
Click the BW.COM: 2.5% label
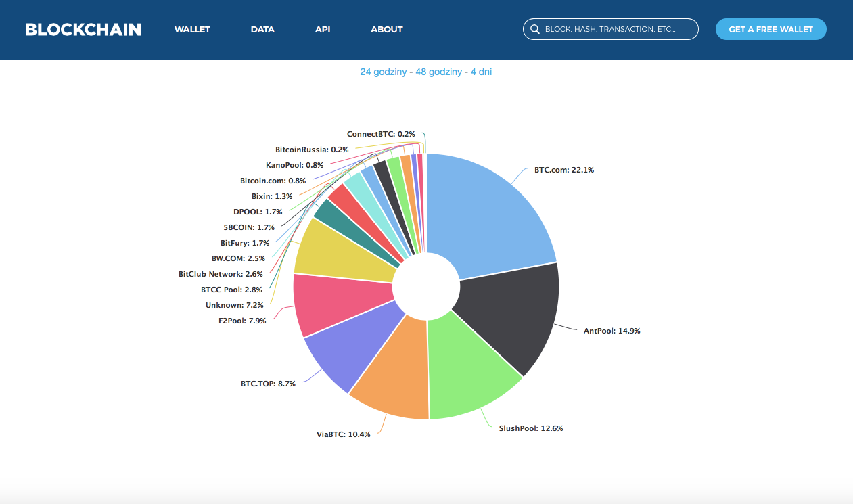pyautogui.click(x=237, y=258)
